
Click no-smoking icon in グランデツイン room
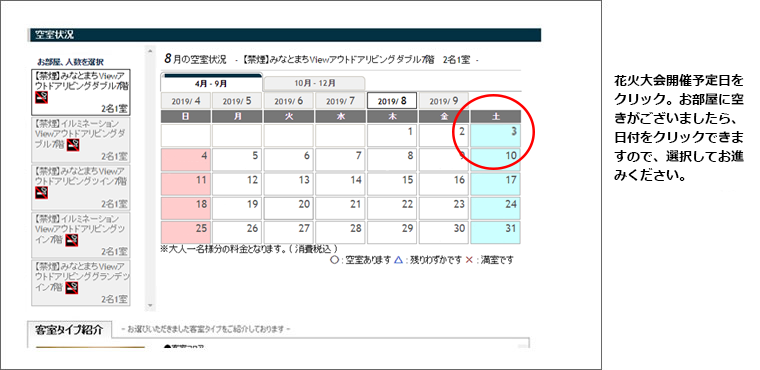[x=72, y=288]
